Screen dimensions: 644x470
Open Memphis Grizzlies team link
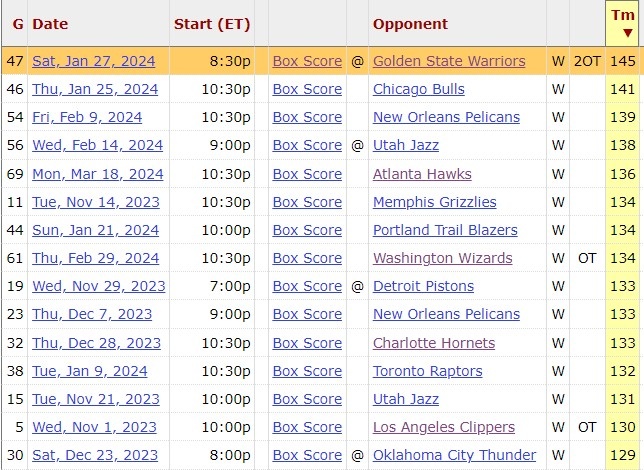(434, 202)
